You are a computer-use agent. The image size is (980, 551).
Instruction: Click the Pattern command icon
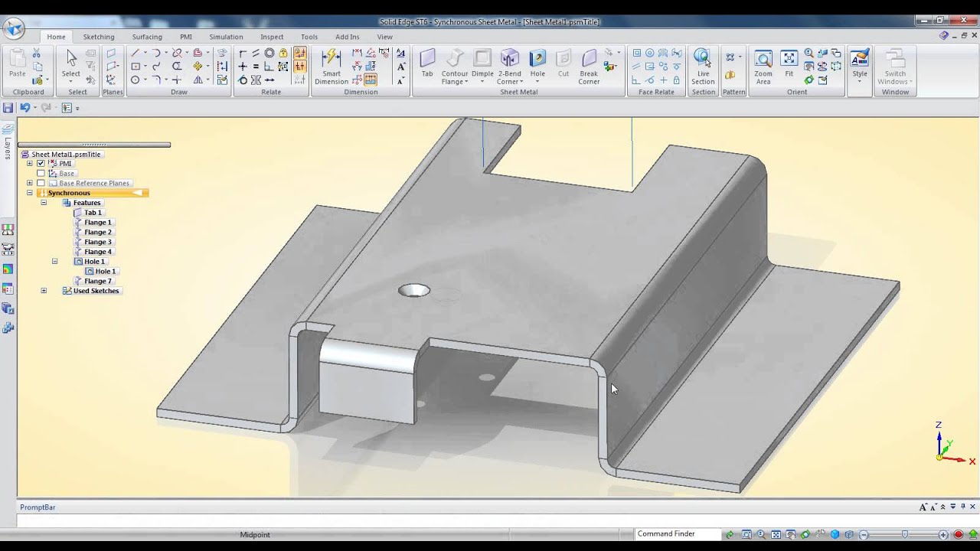[730, 57]
